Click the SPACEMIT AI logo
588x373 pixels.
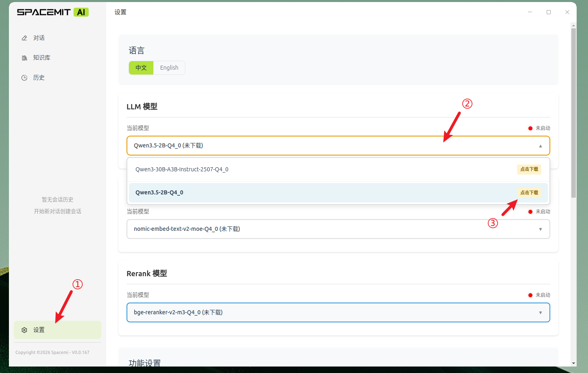point(53,12)
